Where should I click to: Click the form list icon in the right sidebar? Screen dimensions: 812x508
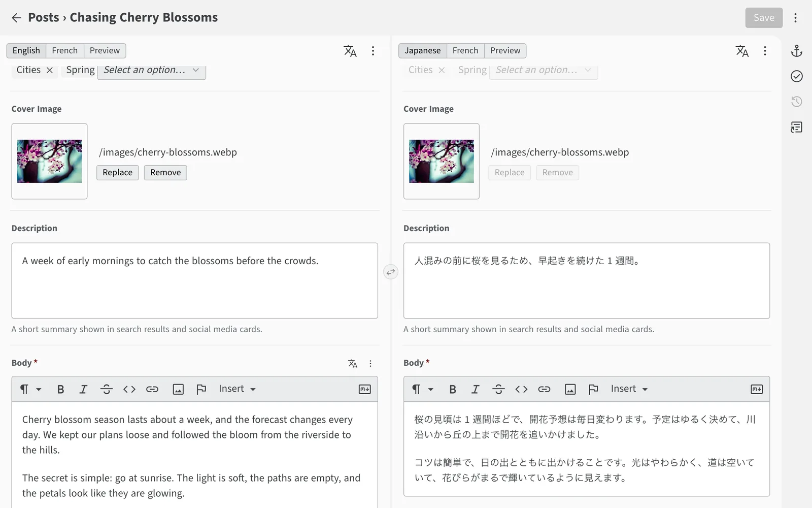pyautogui.click(x=797, y=127)
